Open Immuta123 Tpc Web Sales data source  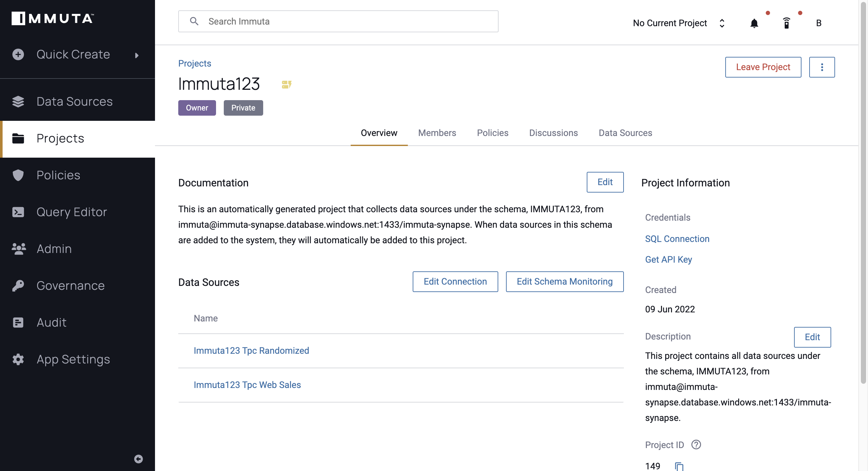click(x=247, y=385)
